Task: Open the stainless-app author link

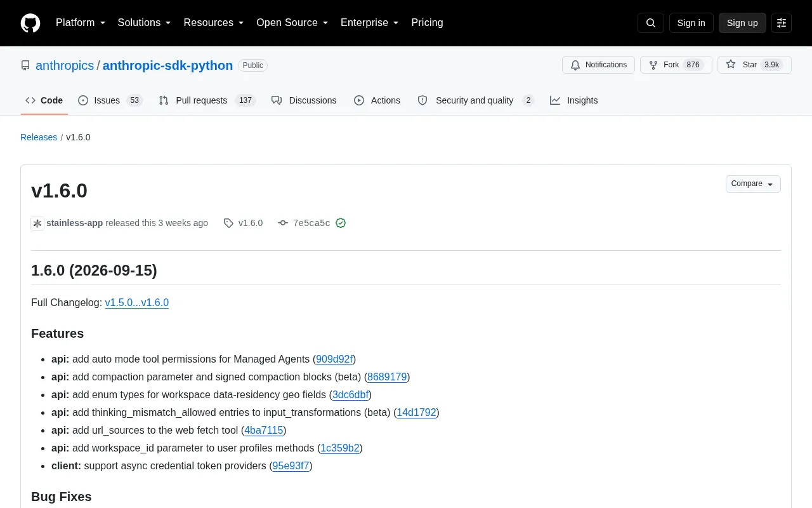Action: (74, 224)
